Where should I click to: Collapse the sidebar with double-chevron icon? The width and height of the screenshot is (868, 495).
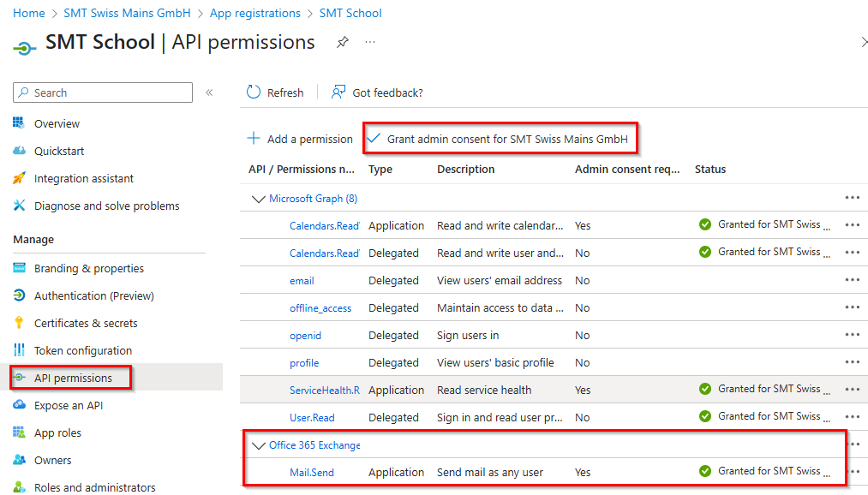pos(209,92)
